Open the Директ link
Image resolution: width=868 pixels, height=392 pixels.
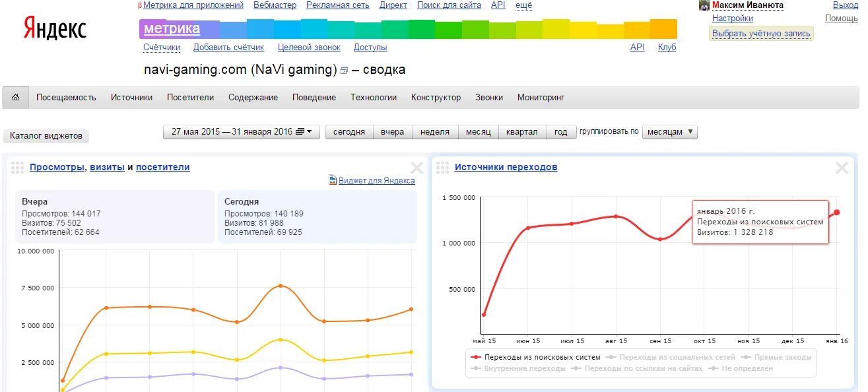(x=393, y=5)
